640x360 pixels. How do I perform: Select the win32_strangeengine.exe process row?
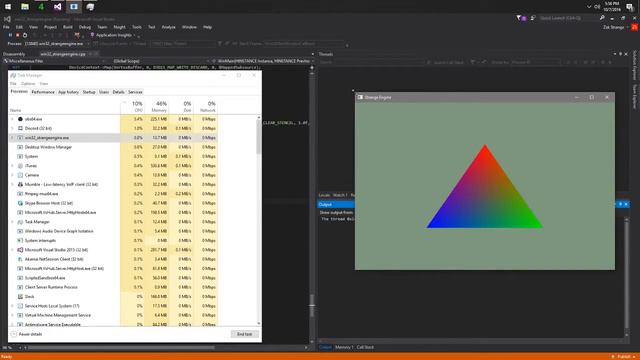click(114, 138)
